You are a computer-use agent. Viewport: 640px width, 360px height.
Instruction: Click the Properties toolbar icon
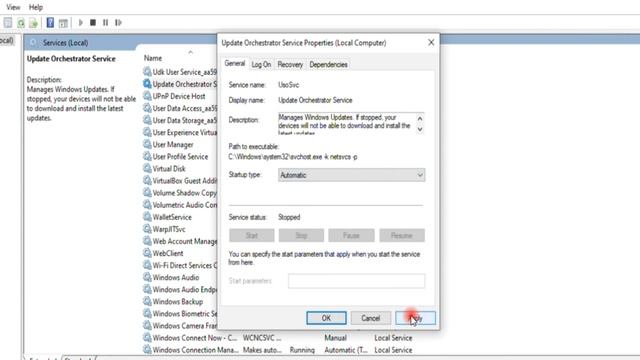8,22
